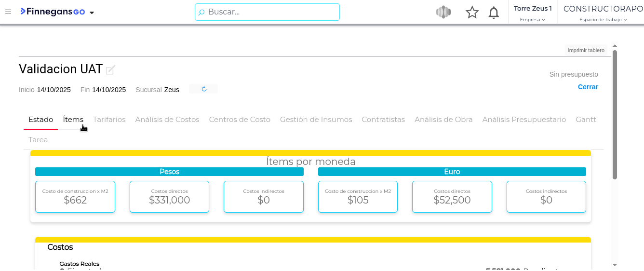The width and height of the screenshot is (644, 271).
Task: Click the refresh icon beside Sucursal Zeus
Action: point(204,89)
